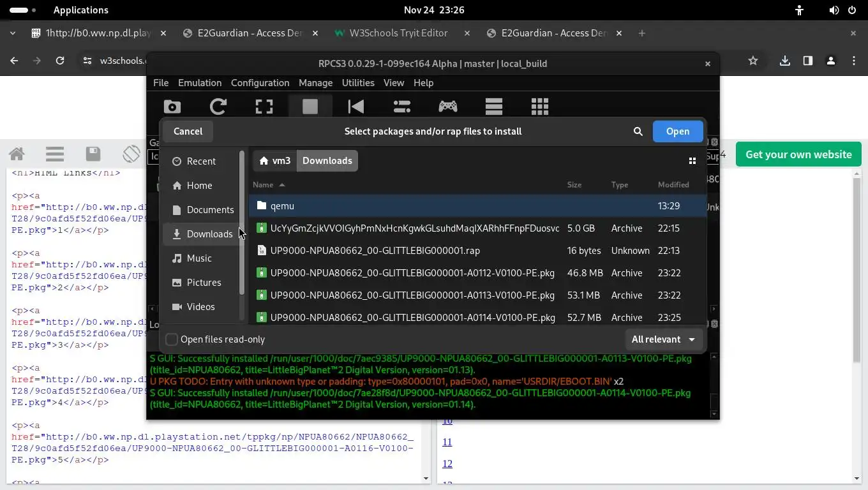868x490 pixels.
Task: Click the Modified column header
Action: (673, 184)
